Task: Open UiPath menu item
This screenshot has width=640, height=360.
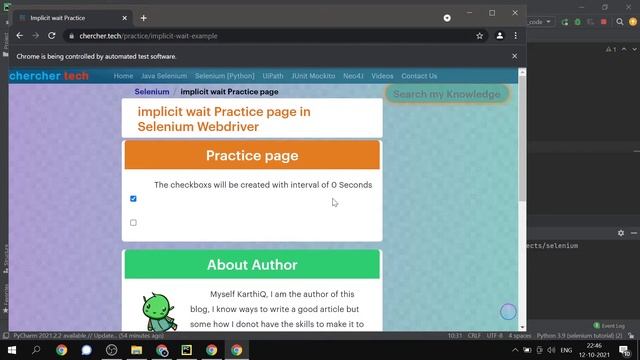Action: (273, 76)
